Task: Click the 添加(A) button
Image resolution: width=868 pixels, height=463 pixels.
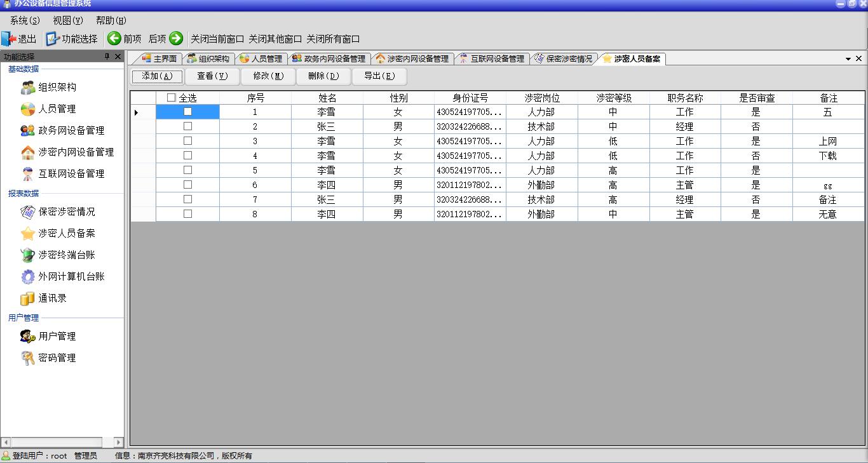Action: 157,76
